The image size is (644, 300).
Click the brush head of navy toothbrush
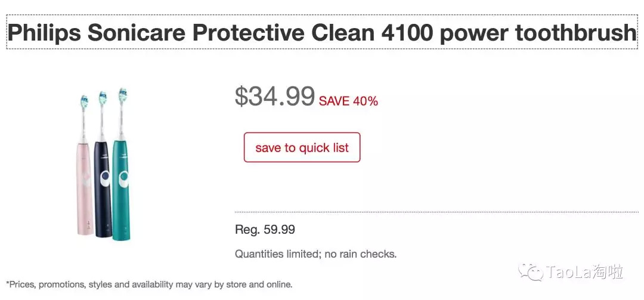click(103, 96)
